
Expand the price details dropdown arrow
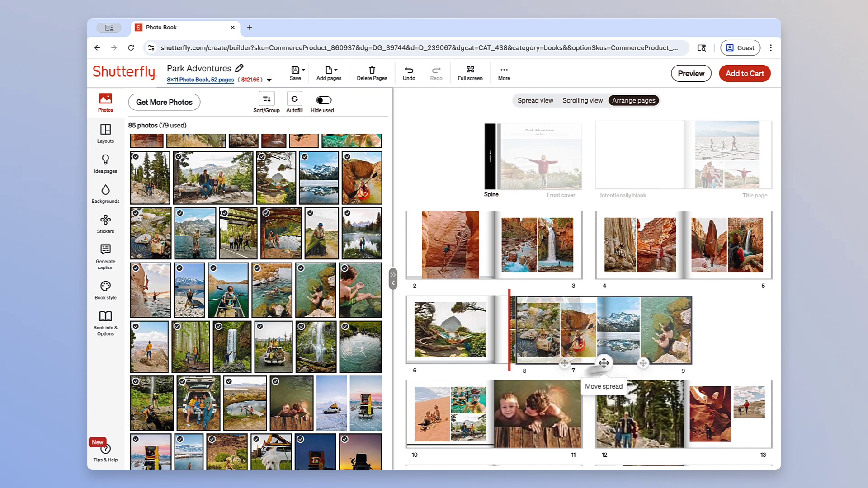pos(269,80)
